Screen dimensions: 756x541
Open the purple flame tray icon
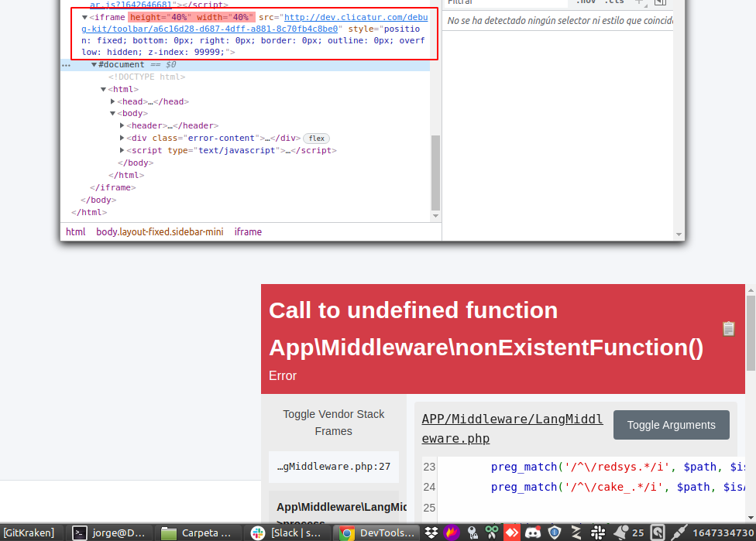click(x=452, y=532)
